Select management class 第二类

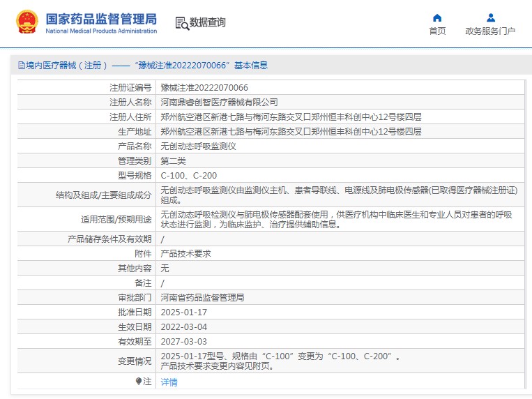(173, 160)
